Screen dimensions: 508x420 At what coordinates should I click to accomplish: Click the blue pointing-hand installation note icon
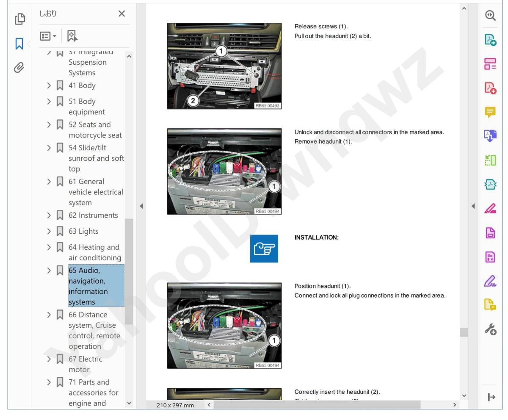coord(264,249)
